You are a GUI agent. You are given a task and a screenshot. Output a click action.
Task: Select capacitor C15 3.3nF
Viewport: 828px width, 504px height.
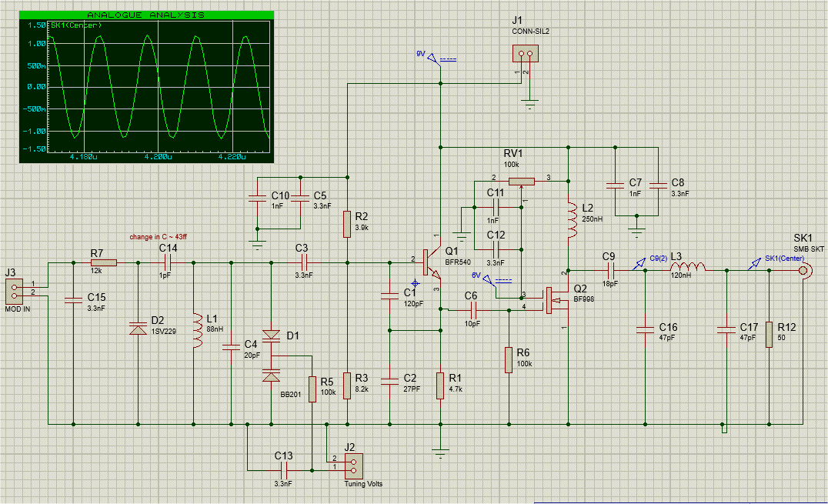(x=73, y=300)
